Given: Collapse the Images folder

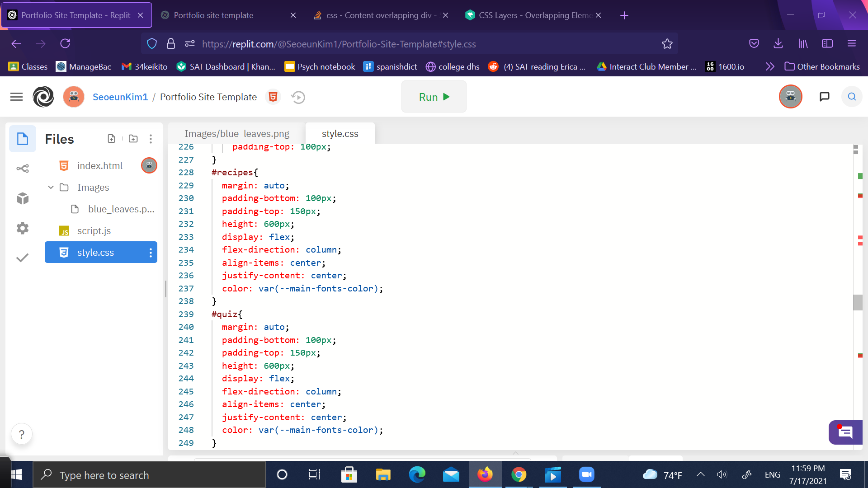Looking at the screenshot, I should (51, 187).
